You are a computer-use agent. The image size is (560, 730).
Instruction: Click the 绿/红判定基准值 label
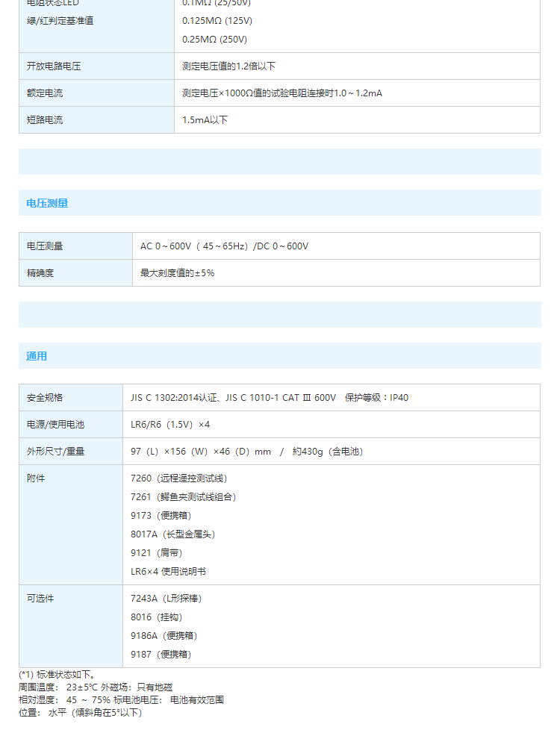tap(60, 20)
